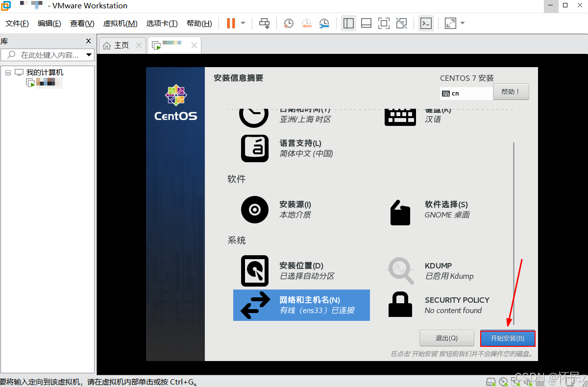
Task: Click the 退出(Q) button
Action: 446,338
